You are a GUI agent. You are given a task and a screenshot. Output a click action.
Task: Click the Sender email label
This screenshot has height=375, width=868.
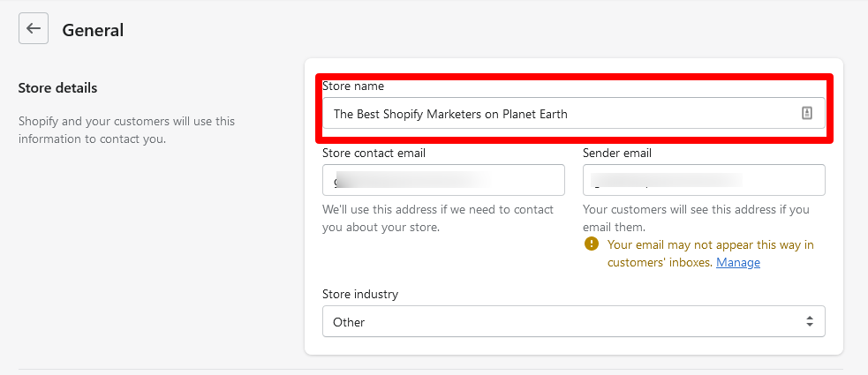617,153
